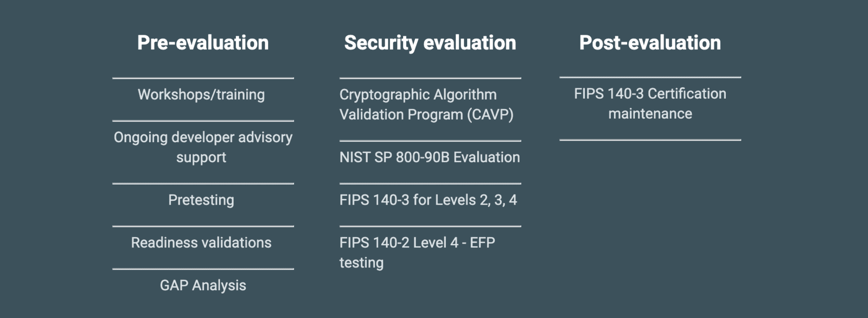
Task: Click 'Cryptographic Algorithm' text line
Action: 418,94
